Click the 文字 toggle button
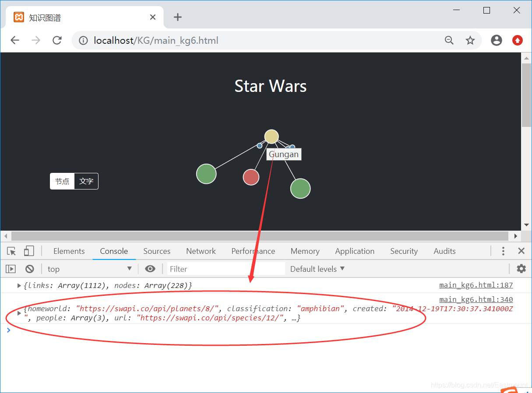 coord(86,181)
